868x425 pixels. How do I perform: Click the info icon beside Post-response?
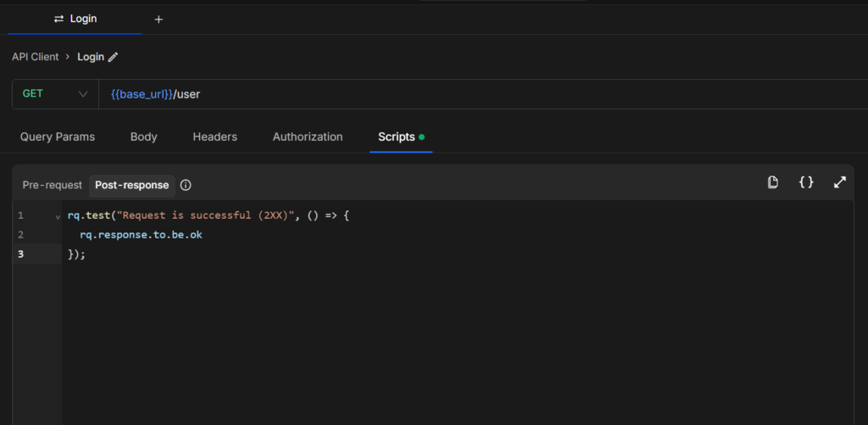click(x=186, y=185)
